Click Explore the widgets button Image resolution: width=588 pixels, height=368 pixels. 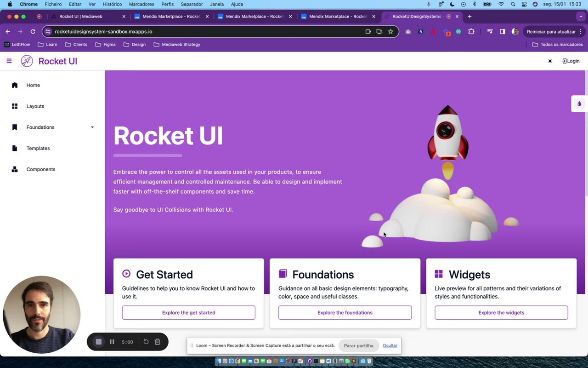click(501, 312)
